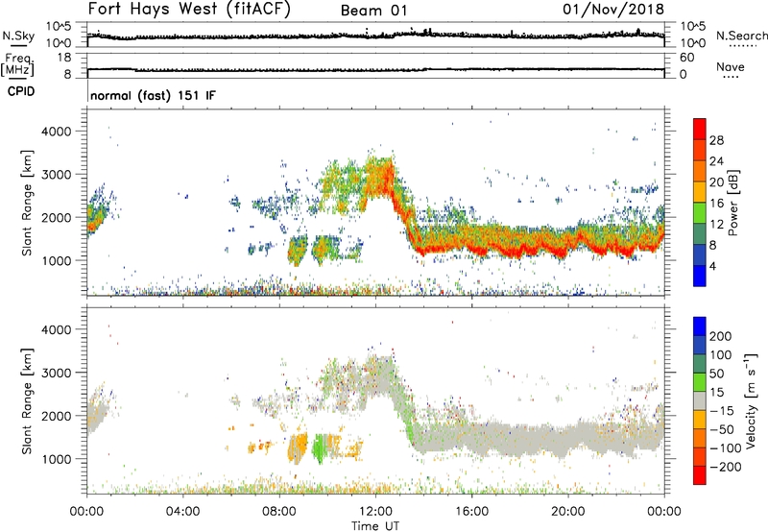Click the "100" velocity colorbar label
Screen dimensions: 768x532
[721, 355]
